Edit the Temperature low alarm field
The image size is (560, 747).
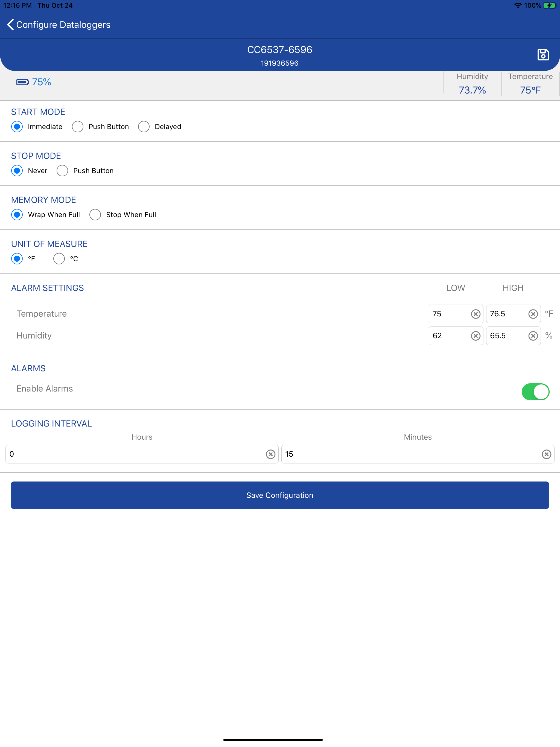click(x=456, y=314)
